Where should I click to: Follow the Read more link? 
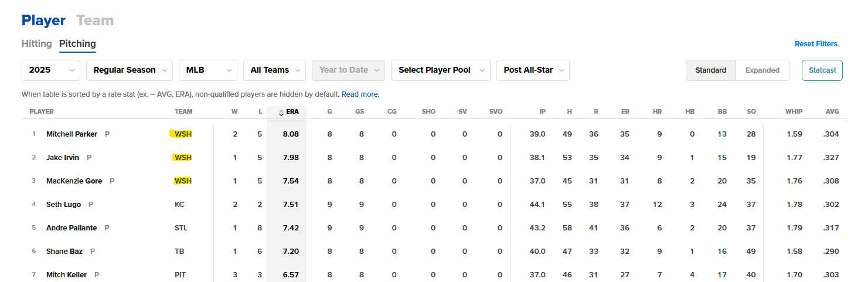(360, 94)
